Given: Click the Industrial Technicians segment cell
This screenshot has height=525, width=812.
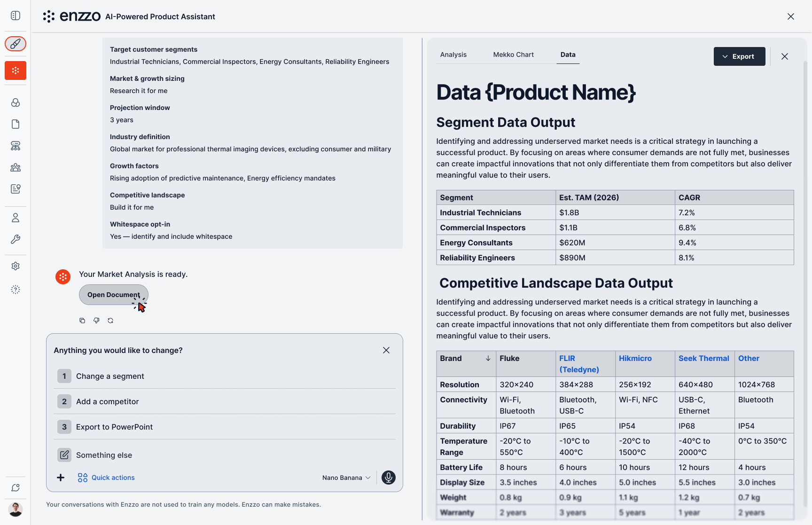Looking at the screenshot, I should (x=496, y=212).
